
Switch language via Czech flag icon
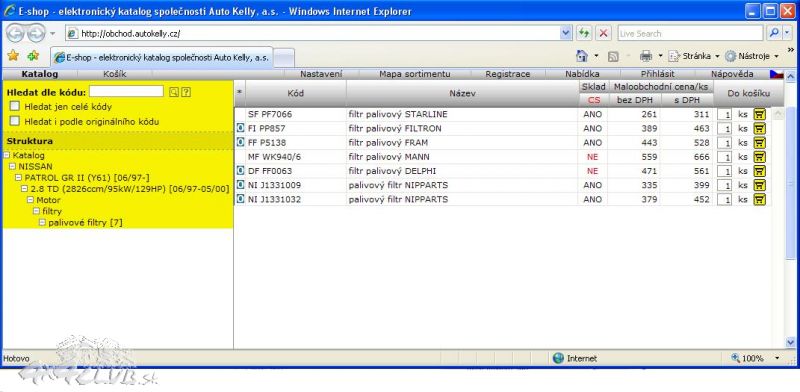pos(777,74)
